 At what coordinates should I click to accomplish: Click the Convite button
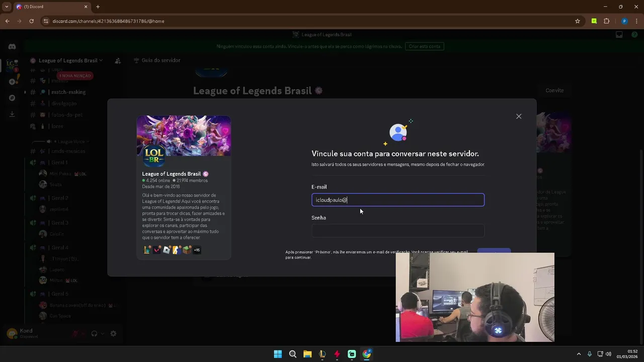(554, 90)
